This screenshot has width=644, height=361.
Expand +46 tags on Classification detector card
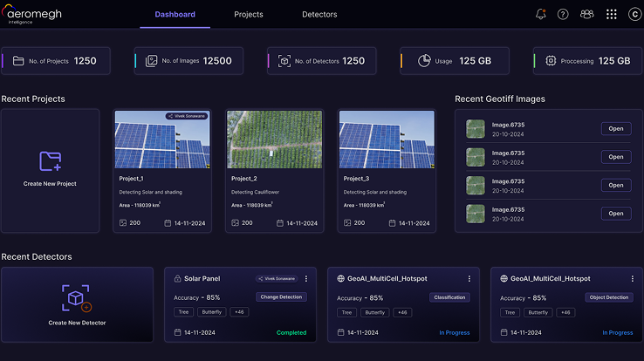click(402, 312)
